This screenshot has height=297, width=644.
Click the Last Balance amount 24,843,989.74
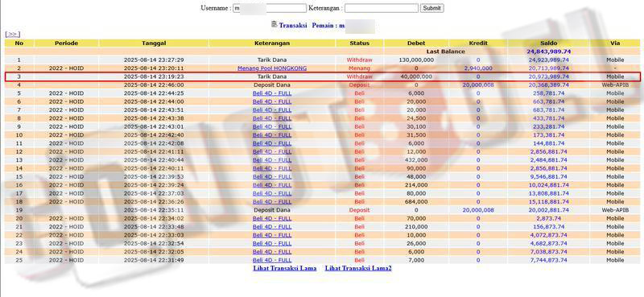tap(549, 52)
